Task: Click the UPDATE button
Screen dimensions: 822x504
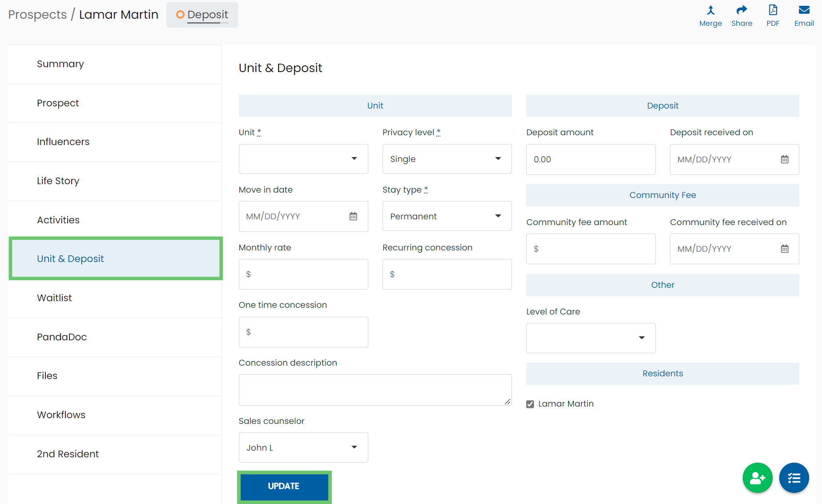Action: point(284,486)
